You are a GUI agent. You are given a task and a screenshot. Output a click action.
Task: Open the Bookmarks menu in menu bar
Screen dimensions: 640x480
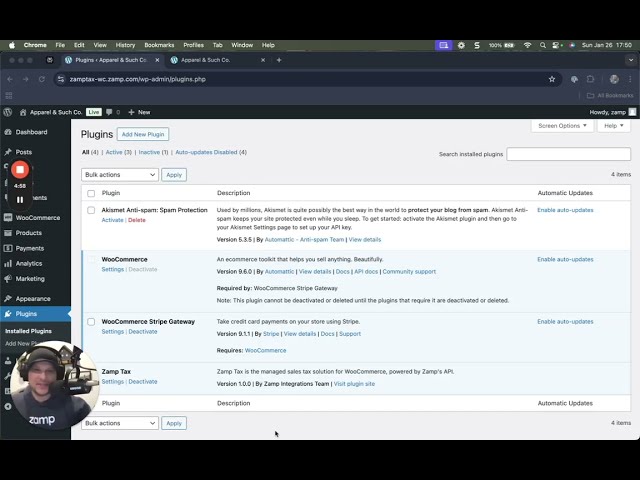point(159,45)
